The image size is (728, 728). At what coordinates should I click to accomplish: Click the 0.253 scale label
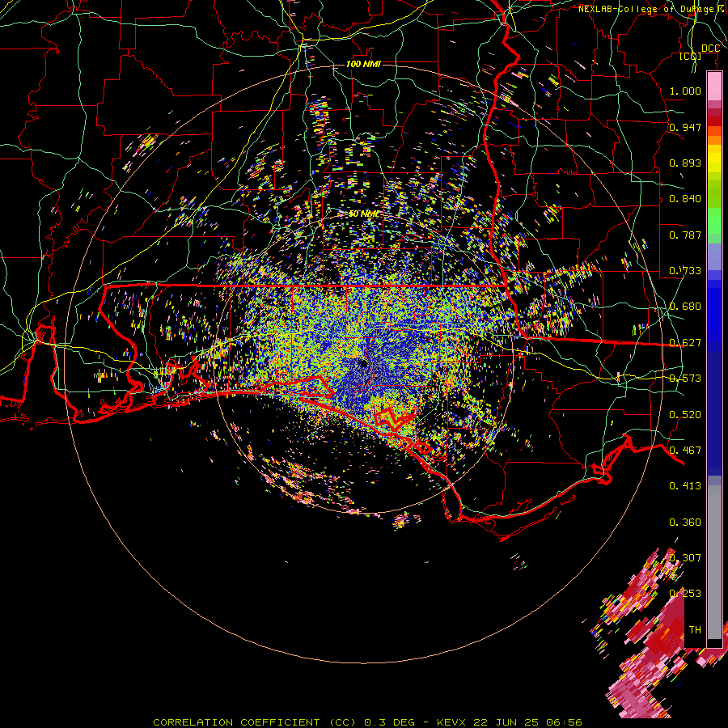pos(685,594)
